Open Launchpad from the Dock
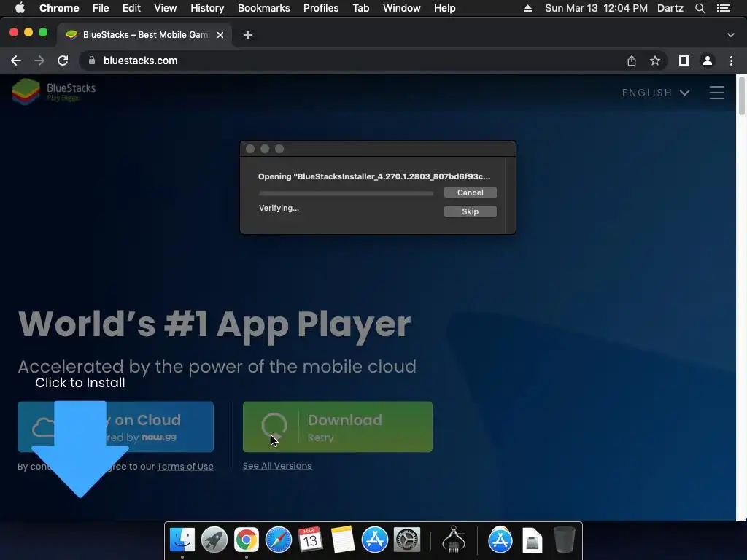The height and width of the screenshot is (560, 747). (214, 540)
